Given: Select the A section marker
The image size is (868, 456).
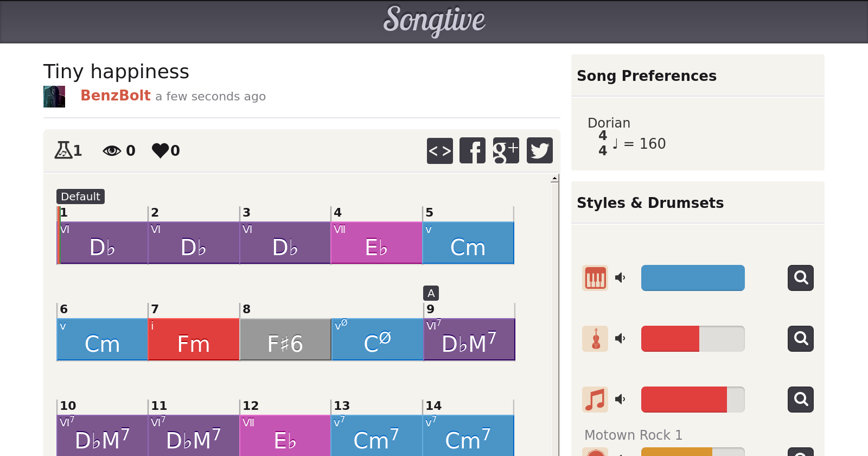Looking at the screenshot, I should (431, 293).
